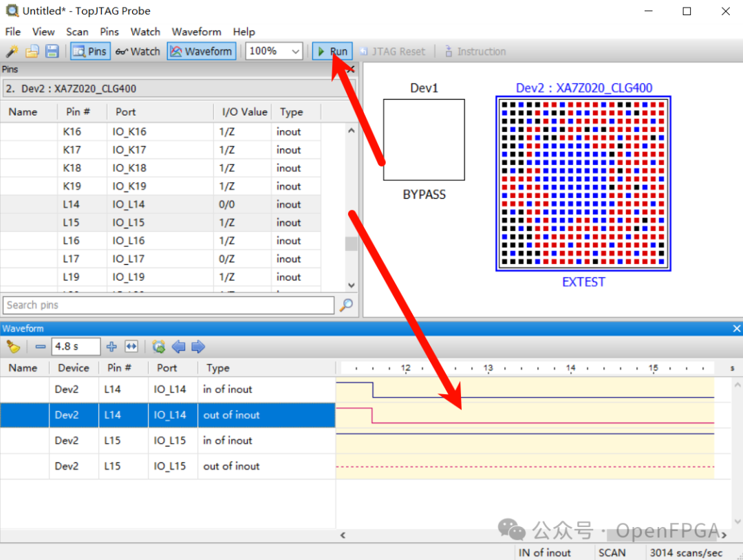Zoom in waveform with plus icon
743x560 pixels.
[x=111, y=347]
